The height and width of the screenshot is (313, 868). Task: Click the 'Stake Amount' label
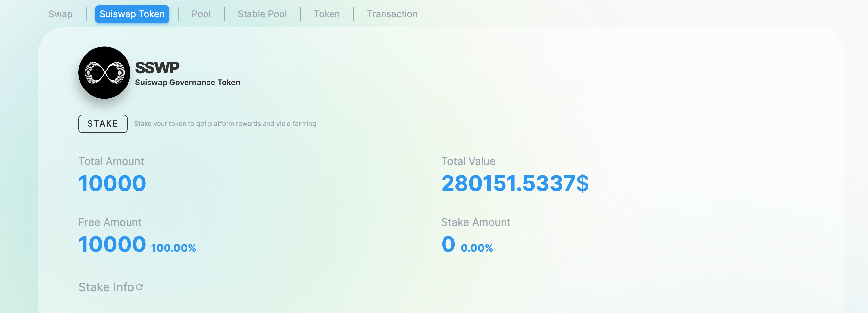(476, 222)
